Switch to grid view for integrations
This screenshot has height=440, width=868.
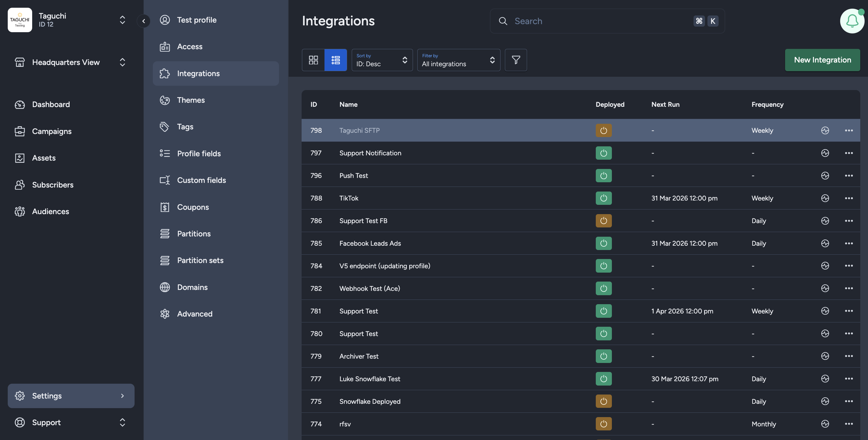[313, 60]
